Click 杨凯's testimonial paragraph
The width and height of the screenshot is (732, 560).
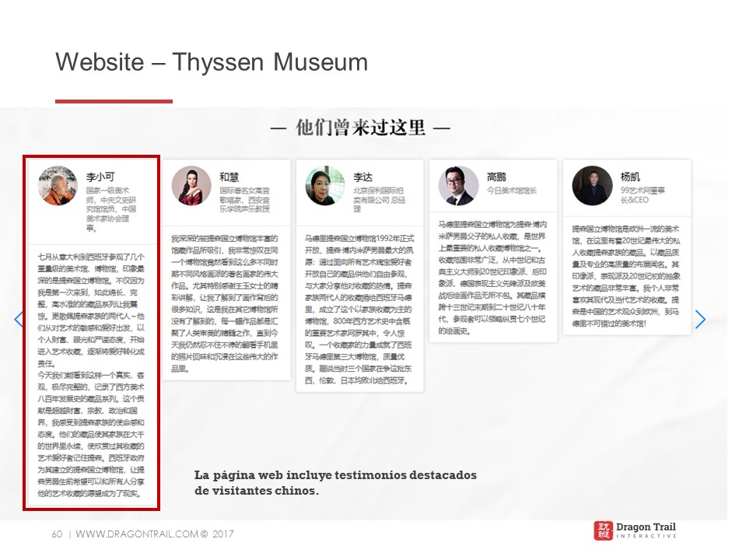(626, 276)
